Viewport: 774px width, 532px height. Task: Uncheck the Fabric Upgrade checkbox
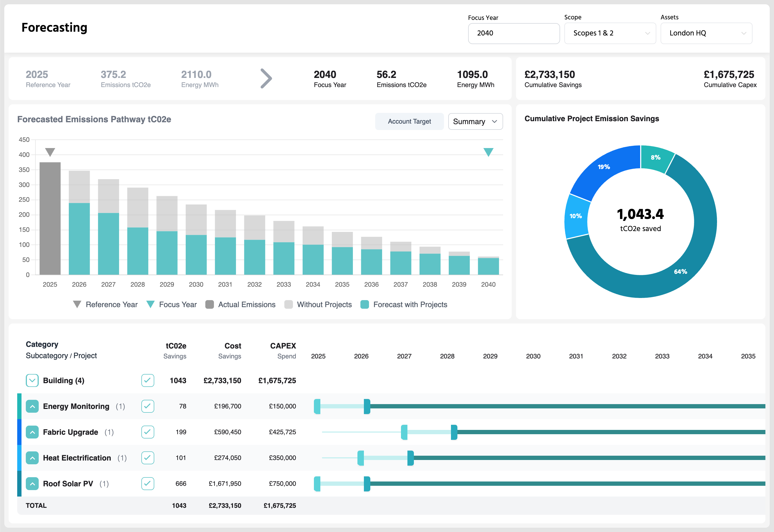pos(147,432)
